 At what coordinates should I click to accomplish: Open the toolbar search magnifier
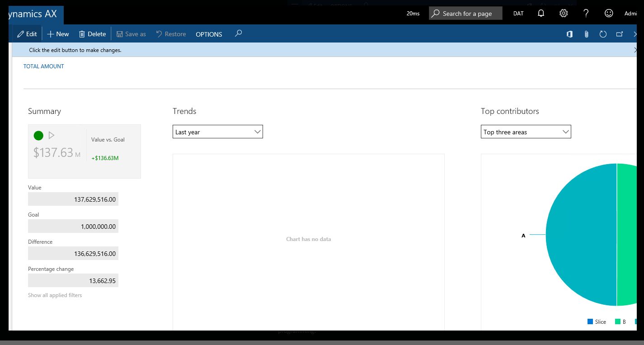pyautogui.click(x=238, y=33)
